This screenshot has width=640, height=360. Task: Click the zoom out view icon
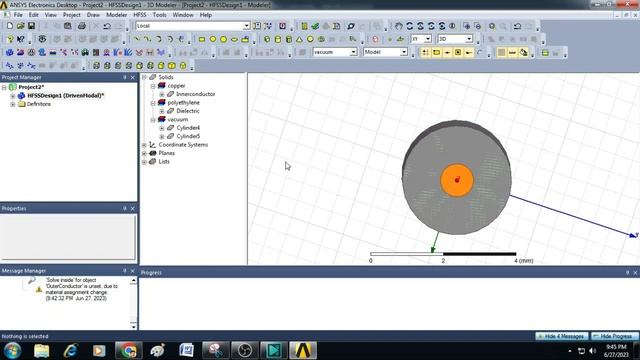click(477, 26)
